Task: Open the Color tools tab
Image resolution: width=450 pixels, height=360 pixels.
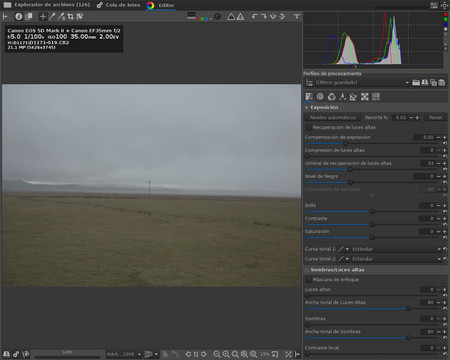Action: [x=331, y=97]
